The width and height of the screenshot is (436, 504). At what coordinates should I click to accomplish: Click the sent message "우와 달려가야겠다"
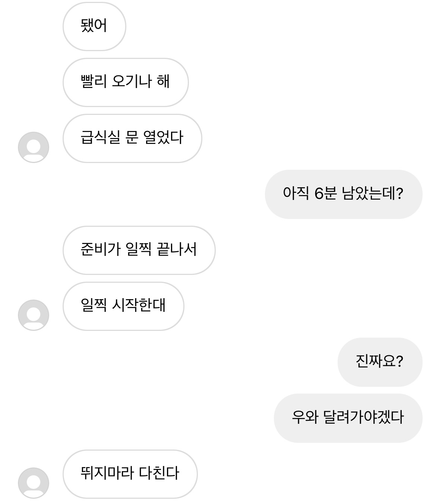[x=348, y=418]
